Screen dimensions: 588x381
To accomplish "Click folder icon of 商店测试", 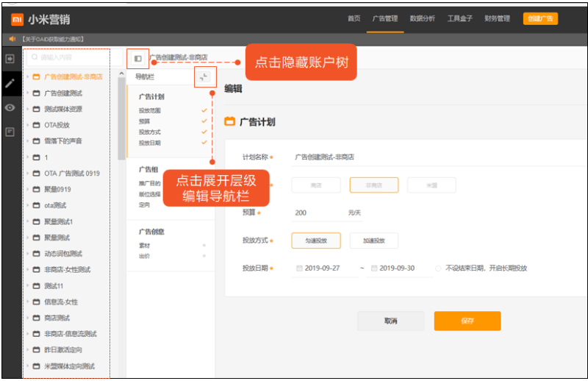I will pos(36,318).
